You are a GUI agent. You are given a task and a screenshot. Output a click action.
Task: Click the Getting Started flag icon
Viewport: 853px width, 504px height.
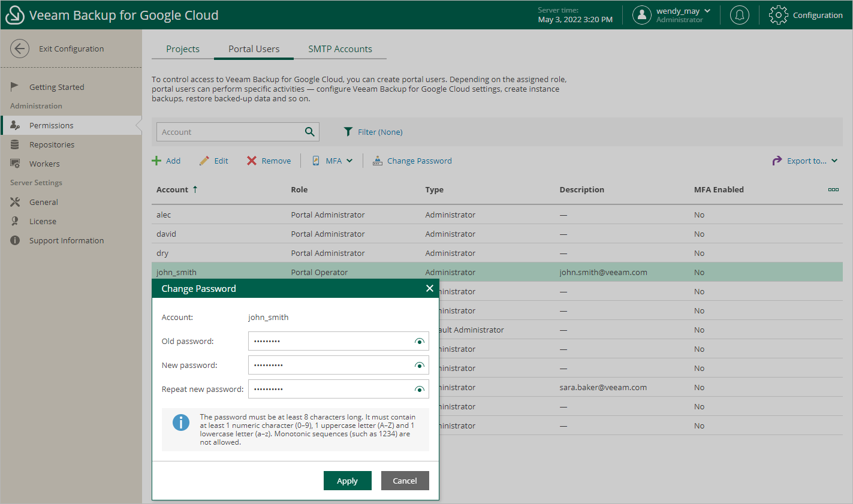pyautogui.click(x=15, y=87)
